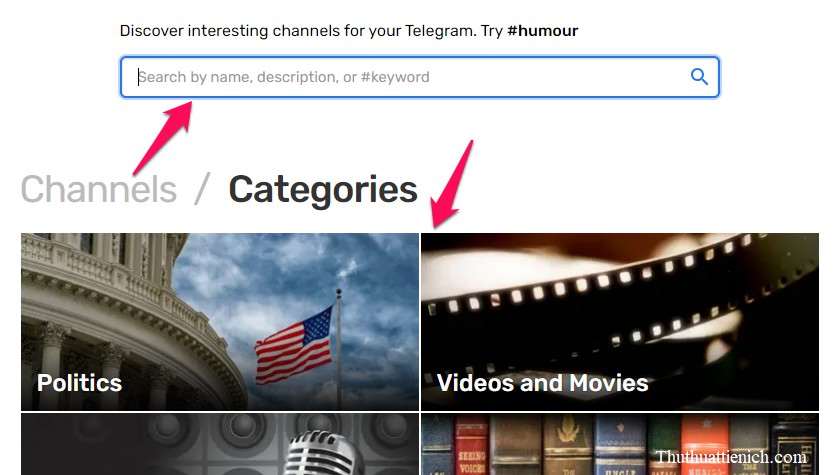Open the microphone category tile

click(220, 444)
